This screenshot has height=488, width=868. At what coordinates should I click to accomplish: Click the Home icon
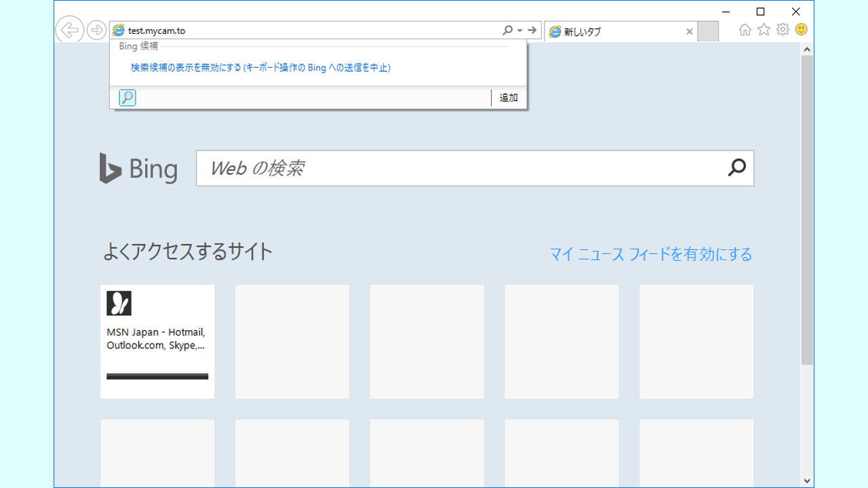click(745, 30)
